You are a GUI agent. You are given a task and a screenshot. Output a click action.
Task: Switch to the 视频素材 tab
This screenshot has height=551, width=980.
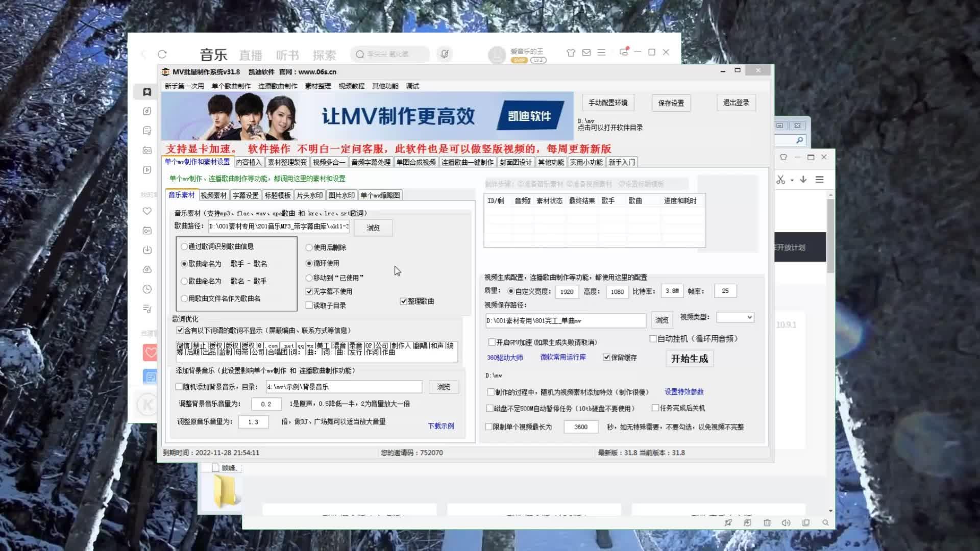tap(213, 195)
